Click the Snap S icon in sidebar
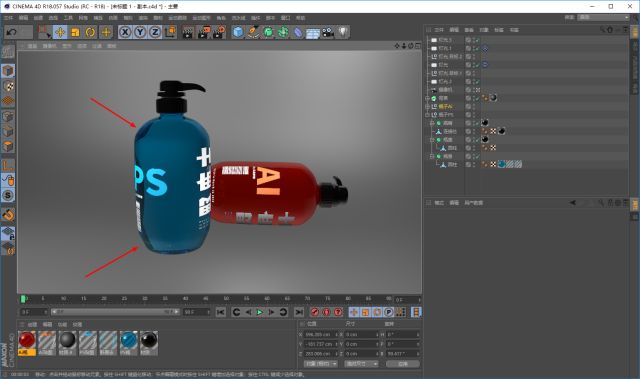This screenshot has height=379, width=640. 8,195
